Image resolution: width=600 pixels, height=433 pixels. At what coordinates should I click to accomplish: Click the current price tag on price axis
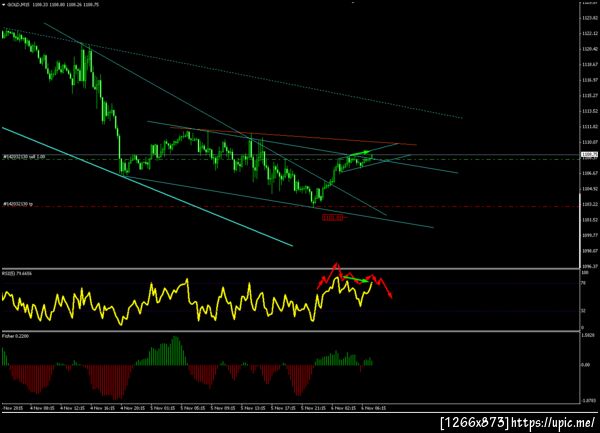[x=589, y=155]
